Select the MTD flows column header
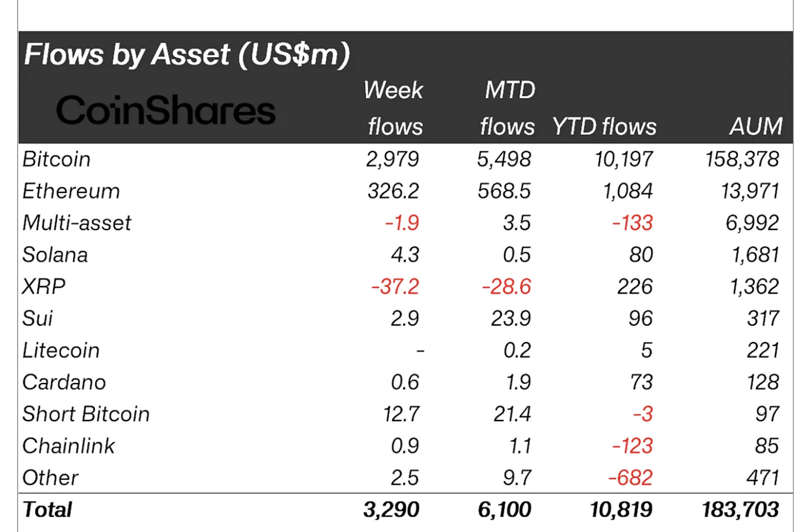The width and height of the screenshot is (796, 532). coord(508,108)
